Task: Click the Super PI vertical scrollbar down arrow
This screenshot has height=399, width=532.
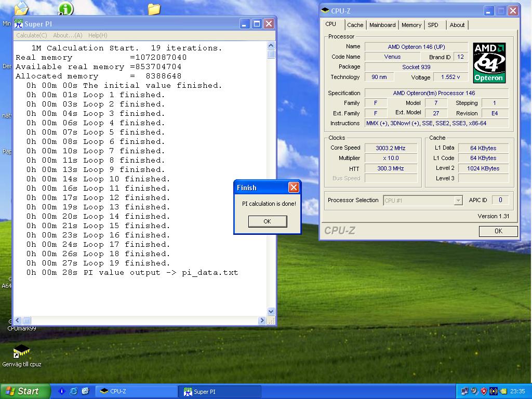Action: tap(271, 311)
